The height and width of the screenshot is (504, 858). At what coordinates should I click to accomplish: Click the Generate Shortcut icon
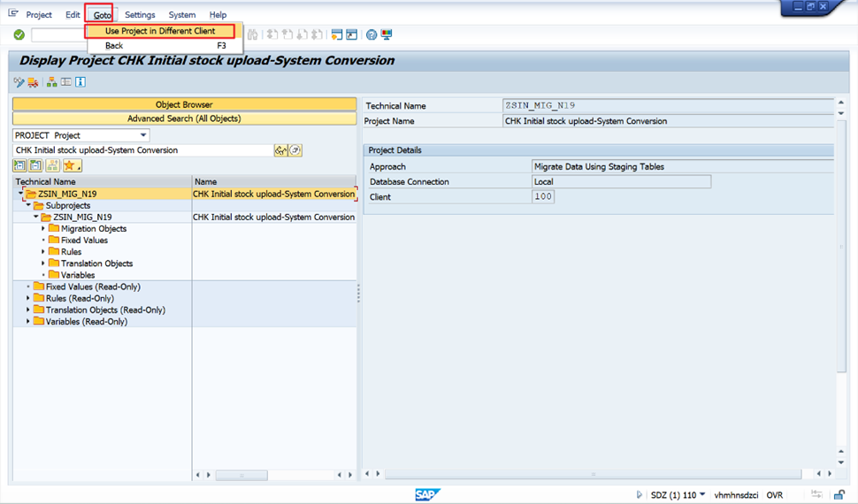pos(352,35)
